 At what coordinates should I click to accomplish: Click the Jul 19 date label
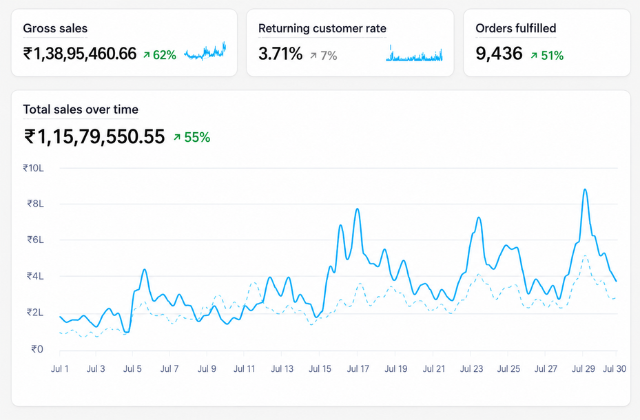coord(396,369)
